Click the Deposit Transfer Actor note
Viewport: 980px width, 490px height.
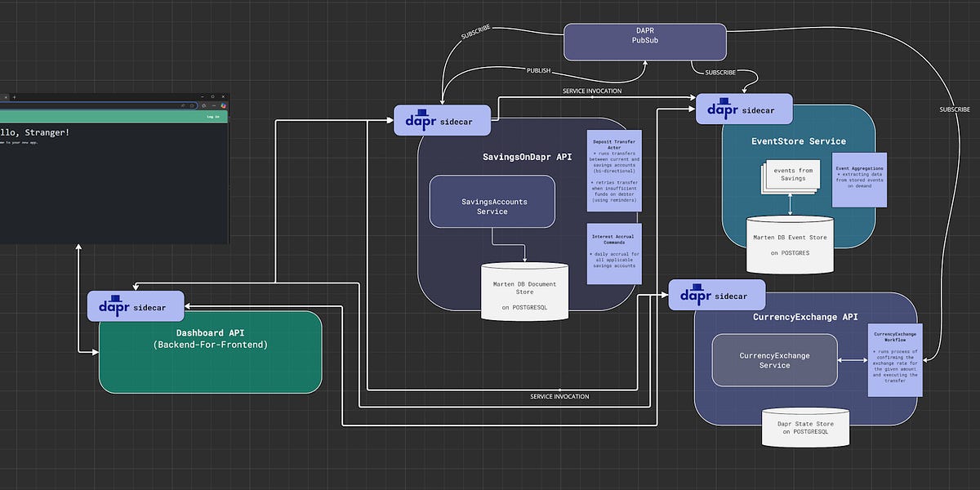click(x=613, y=169)
